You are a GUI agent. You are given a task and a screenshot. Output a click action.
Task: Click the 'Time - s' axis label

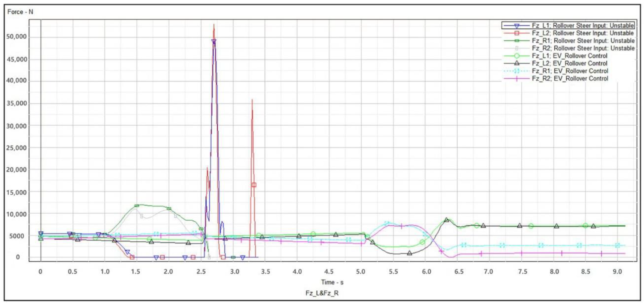tap(332, 282)
